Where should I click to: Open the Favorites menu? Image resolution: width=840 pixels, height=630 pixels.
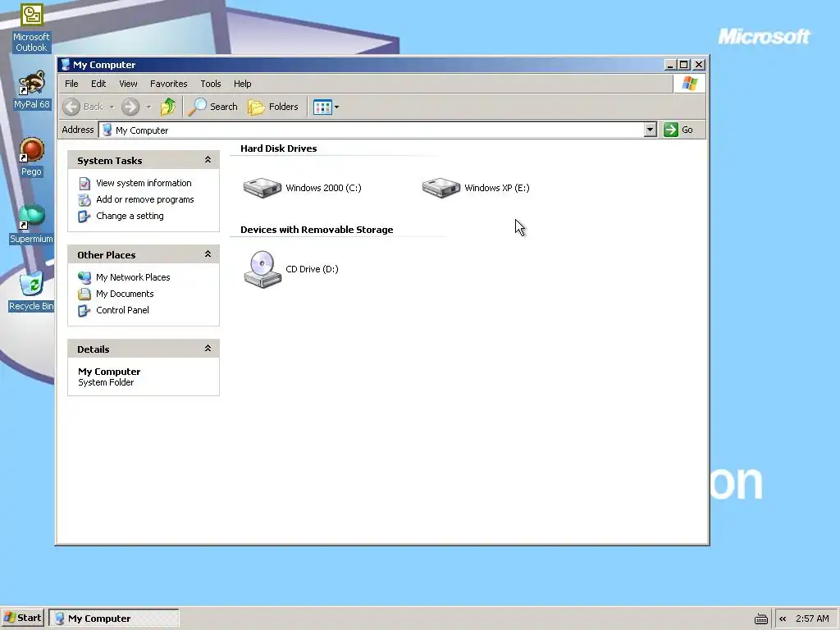click(x=169, y=84)
